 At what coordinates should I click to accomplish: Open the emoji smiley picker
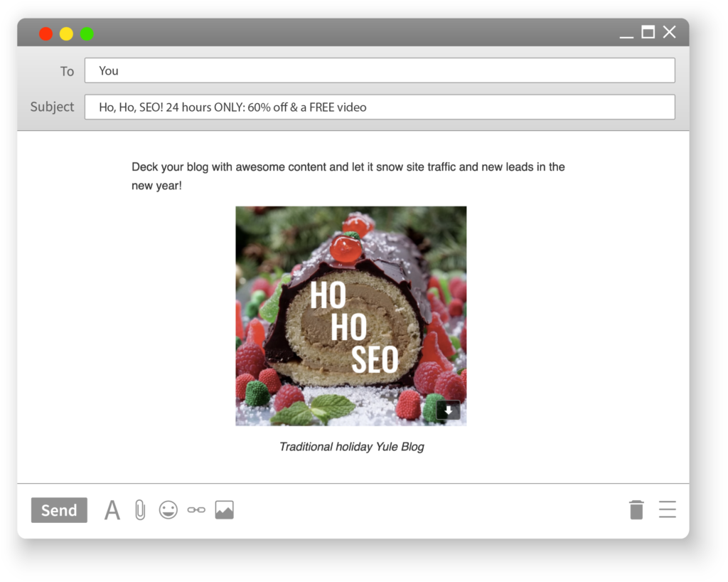tap(168, 510)
